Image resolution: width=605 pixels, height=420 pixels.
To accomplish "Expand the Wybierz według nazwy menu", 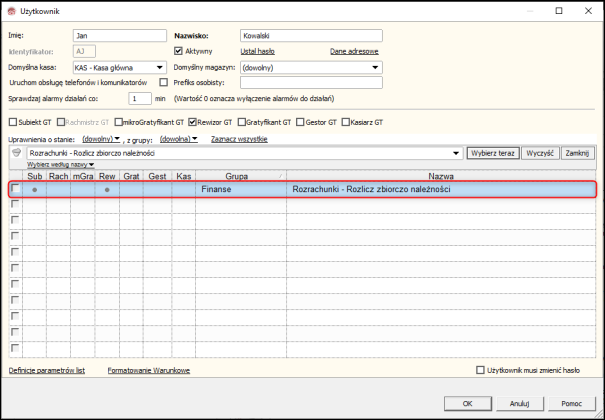I will pos(61,165).
